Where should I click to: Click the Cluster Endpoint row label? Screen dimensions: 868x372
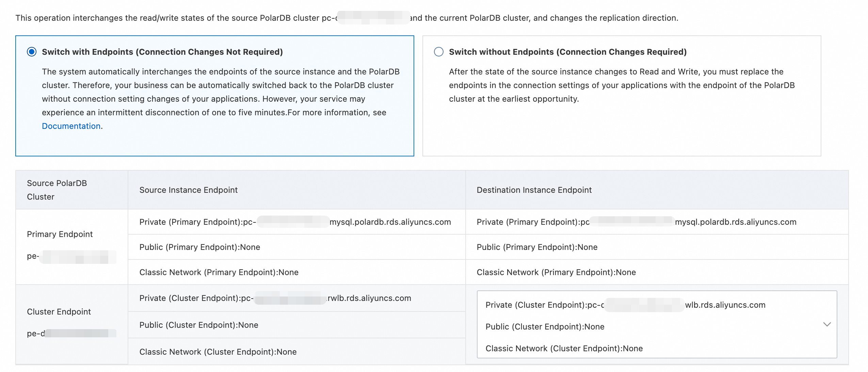coord(59,312)
